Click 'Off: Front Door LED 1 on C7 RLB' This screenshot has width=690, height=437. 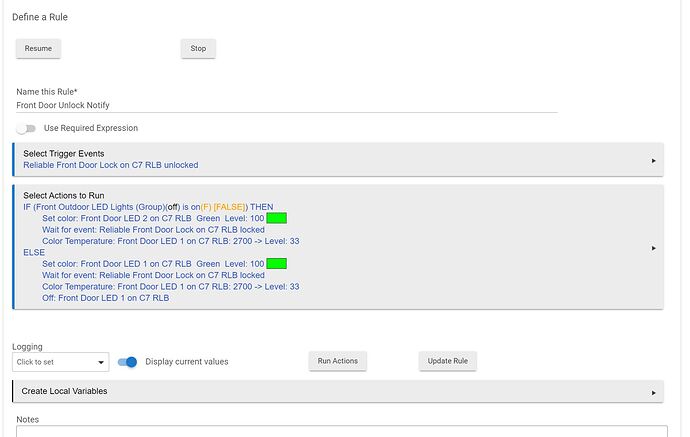[x=106, y=298]
